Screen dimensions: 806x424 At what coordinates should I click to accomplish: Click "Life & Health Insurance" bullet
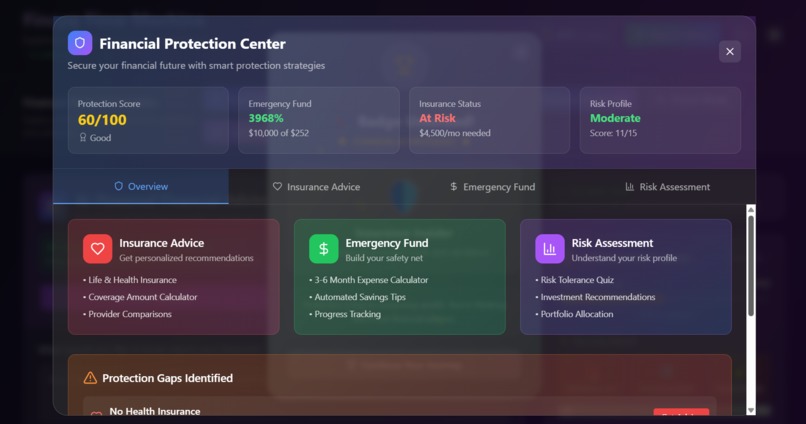(132, 280)
